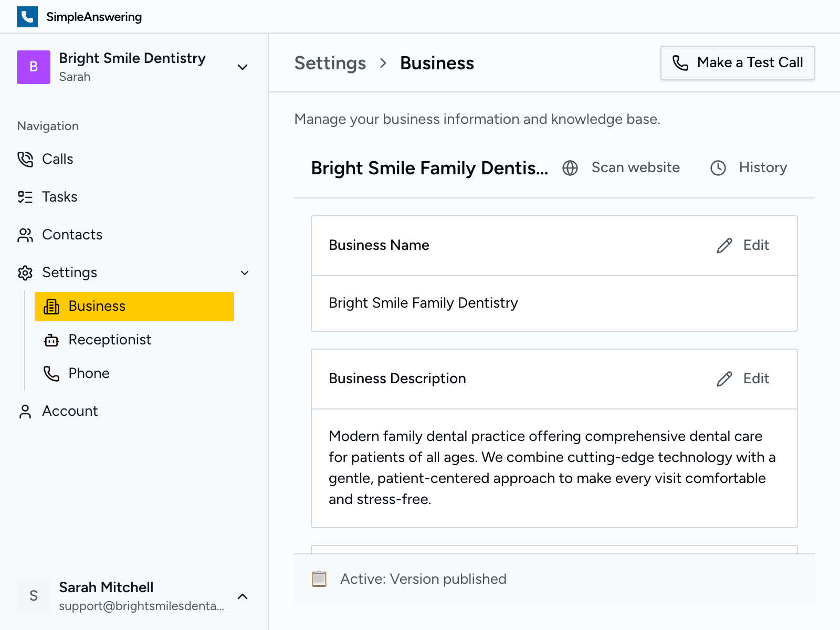Viewport: 840px width, 630px height.
Task: Select the Settings gear icon
Action: point(25,272)
